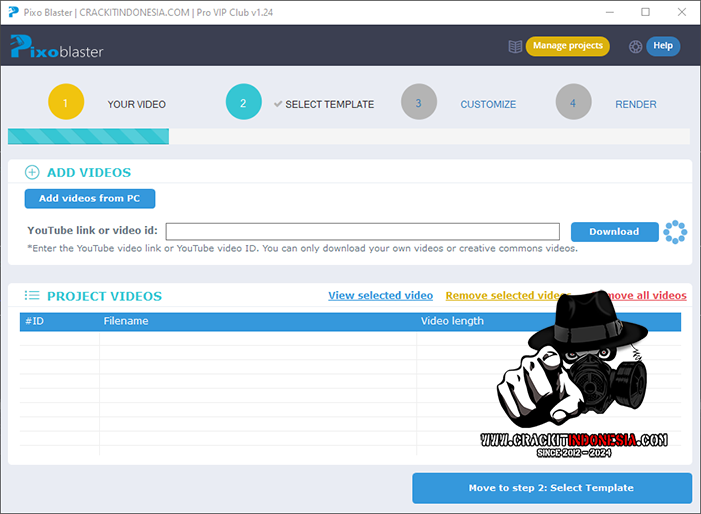Screen dimensions: 701x514
Task: Jump to step 3 Customize
Action: point(419,103)
